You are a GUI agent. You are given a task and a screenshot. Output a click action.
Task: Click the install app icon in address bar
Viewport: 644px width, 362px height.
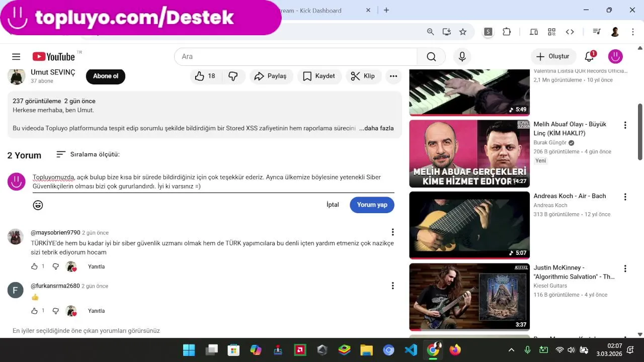pos(446,32)
